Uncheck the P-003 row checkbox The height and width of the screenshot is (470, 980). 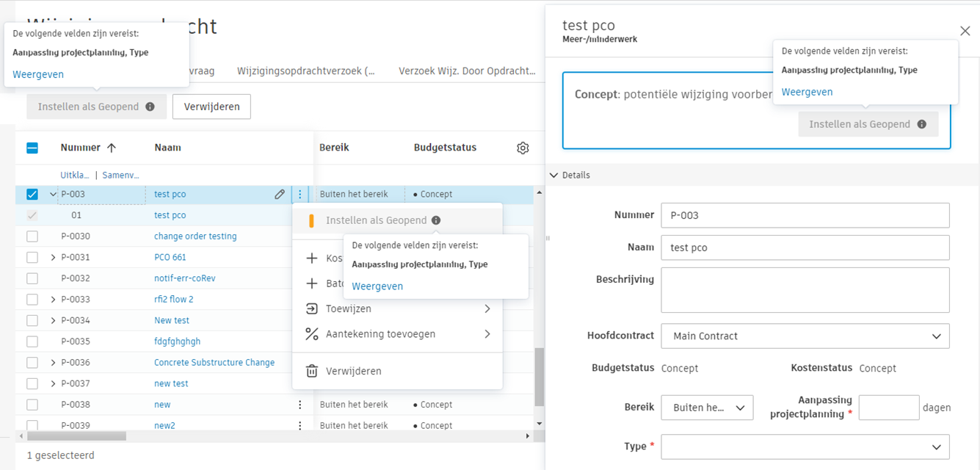(32, 195)
